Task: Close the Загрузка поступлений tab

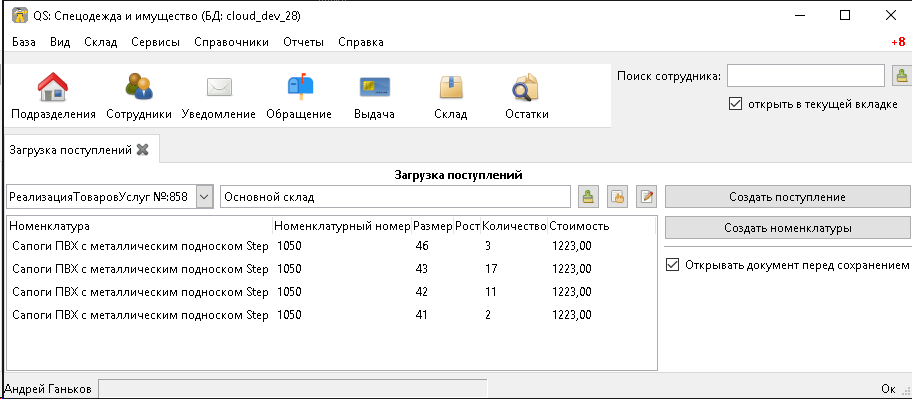Action: click(142, 150)
